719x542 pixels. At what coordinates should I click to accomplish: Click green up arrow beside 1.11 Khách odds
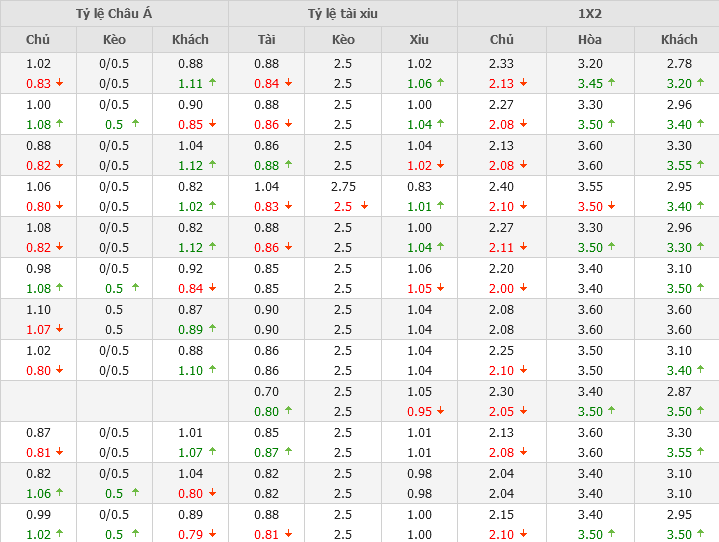[x=212, y=83]
